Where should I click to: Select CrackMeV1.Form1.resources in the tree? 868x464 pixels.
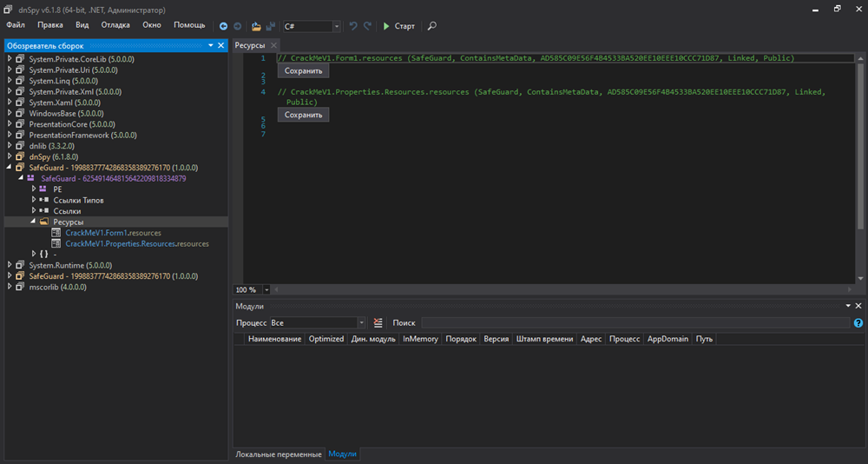(114, 233)
